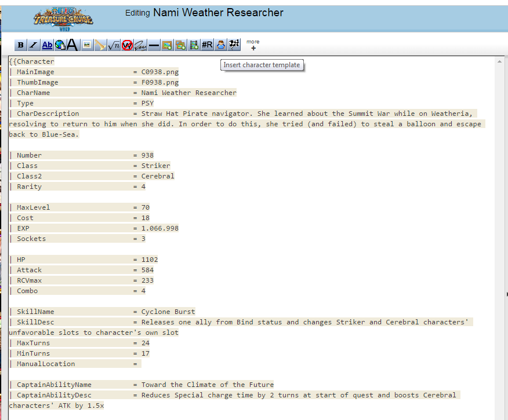Image resolution: width=508 pixels, height=420 pixels.
Task: Click the Sockets parameter label
Action: (x=31, y=239)
